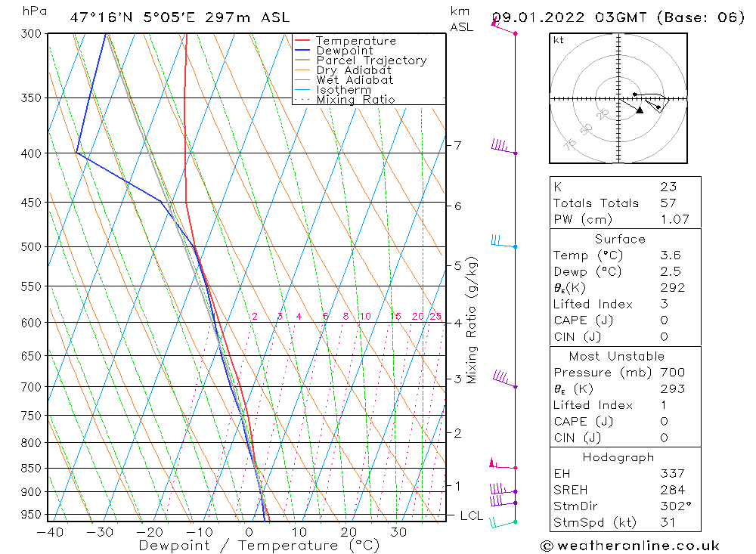Click the wind barb at 300 hPa
Image resolution: width=756 pixels, height=554 pixels.
tap(503, 26)
